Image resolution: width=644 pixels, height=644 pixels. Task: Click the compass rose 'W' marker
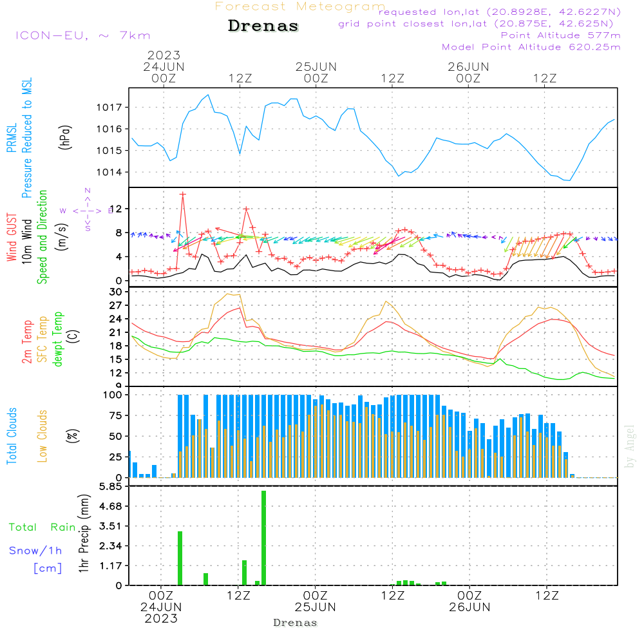pos(63,211)
